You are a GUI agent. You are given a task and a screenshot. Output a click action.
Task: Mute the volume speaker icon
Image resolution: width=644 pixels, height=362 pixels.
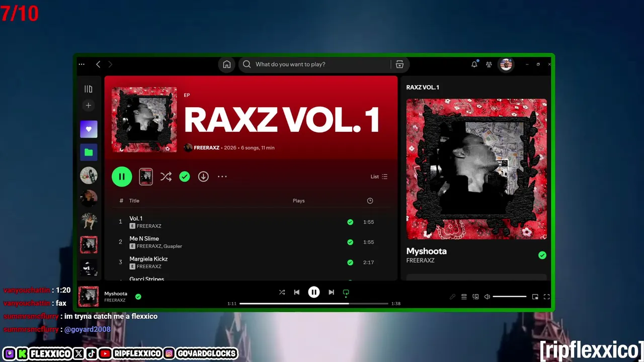487,297
